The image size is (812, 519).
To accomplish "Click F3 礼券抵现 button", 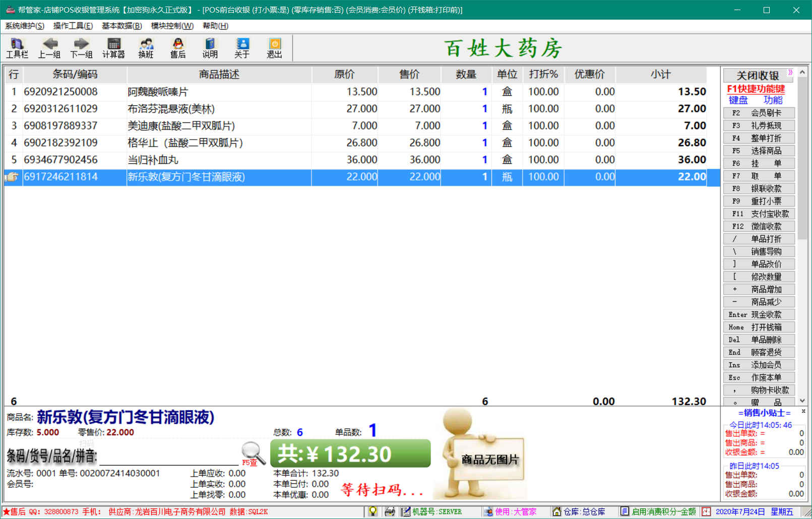I will 759,125.
